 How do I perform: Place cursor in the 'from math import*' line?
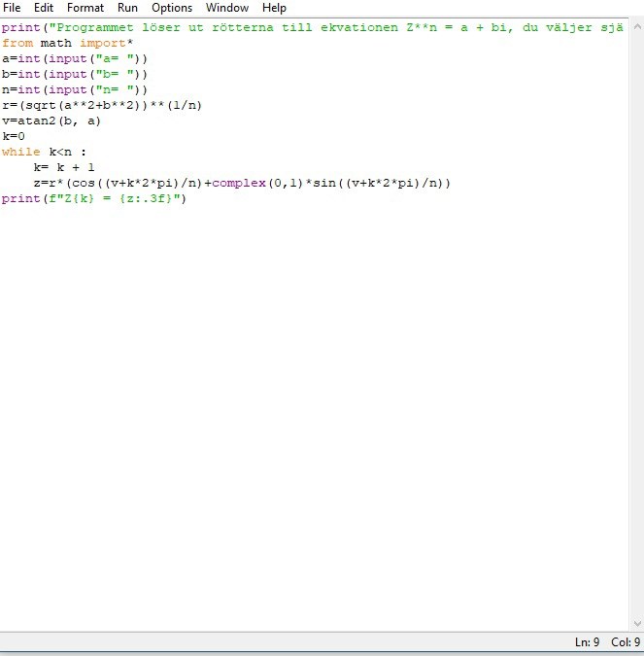[68, 43]
